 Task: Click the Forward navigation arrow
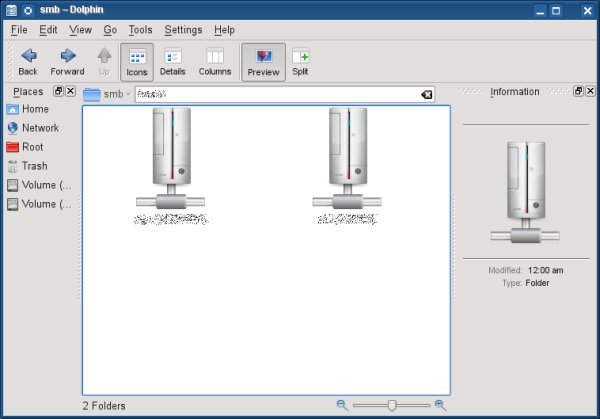click(x=67, y=61)
